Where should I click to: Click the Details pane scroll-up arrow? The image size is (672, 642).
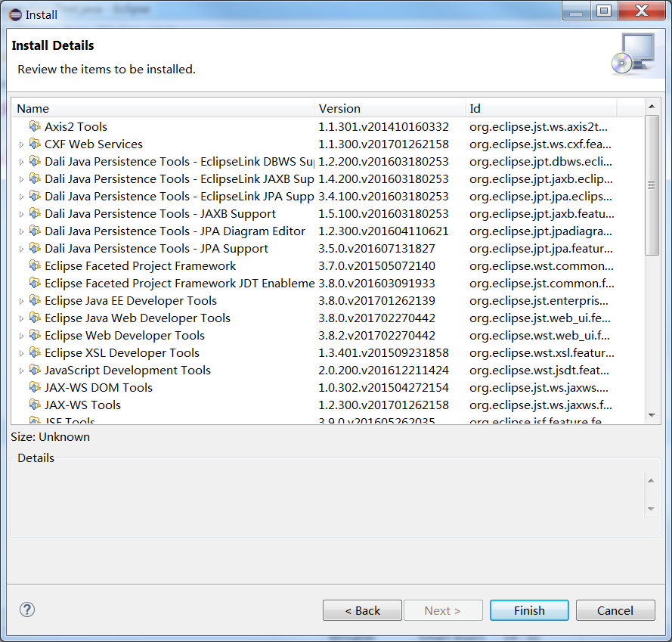pos(651,481)
